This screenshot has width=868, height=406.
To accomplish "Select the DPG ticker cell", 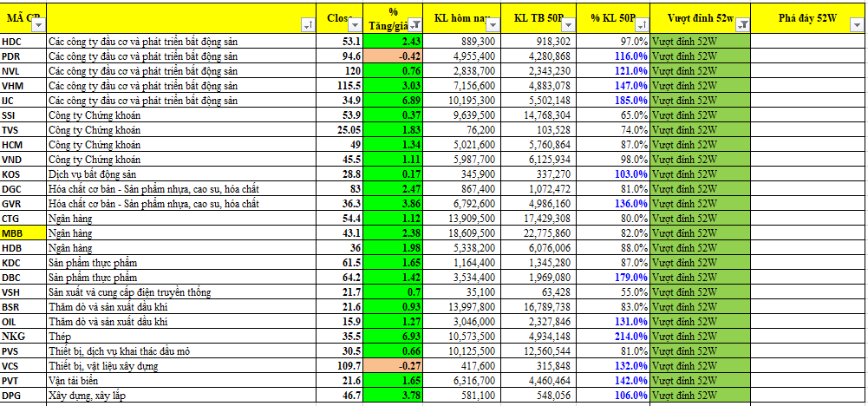I will click(23, 396).
